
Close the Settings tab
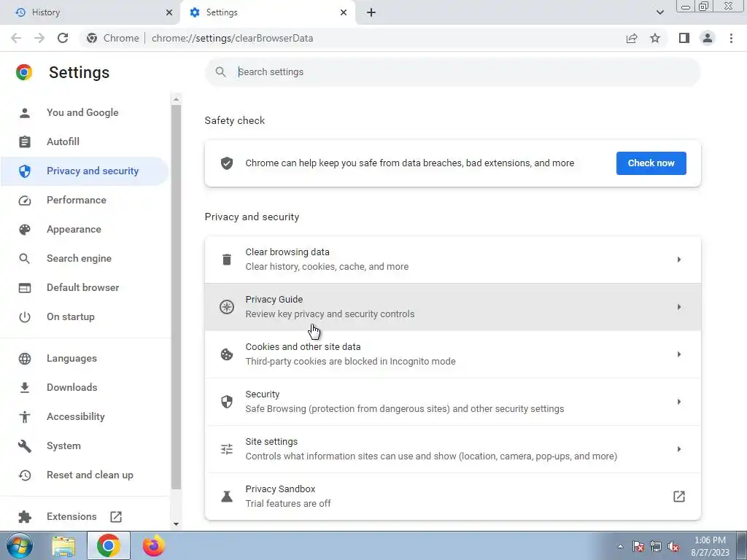coord(344,12)
